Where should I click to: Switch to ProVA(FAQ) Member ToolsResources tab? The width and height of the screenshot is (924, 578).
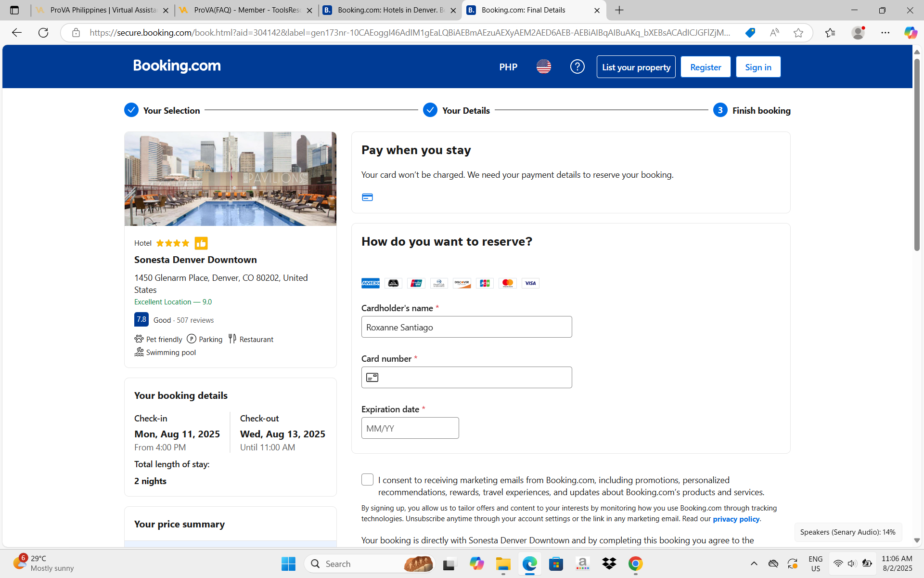coord(246,10)
